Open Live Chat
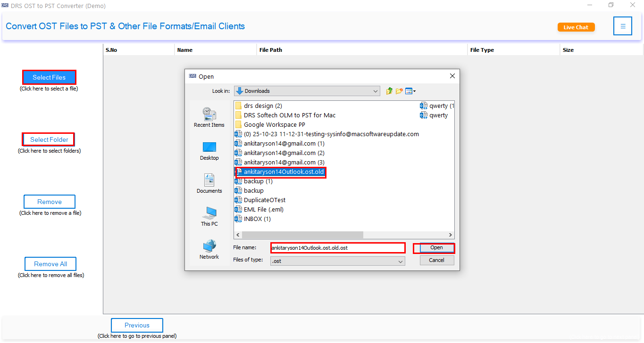 [576, 27]
